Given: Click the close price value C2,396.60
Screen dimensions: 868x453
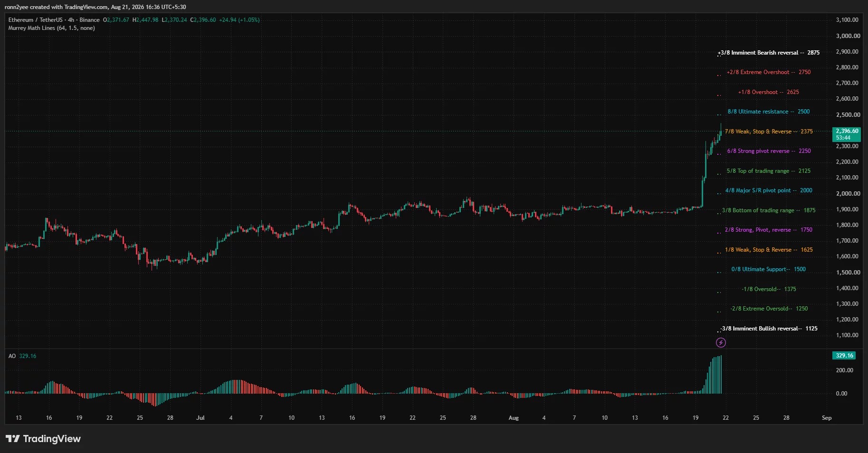Looking at the screenshot, I should point(203,20).
